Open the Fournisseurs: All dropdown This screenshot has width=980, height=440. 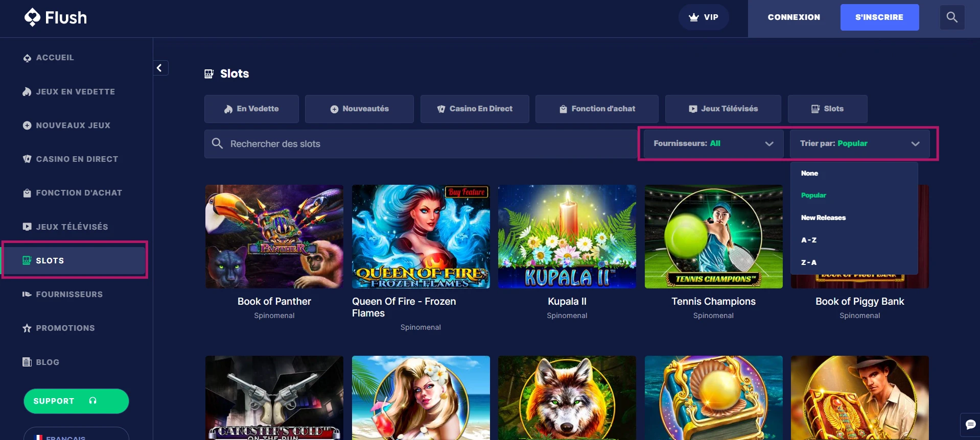pyautogui.click(x=713, y=144)
